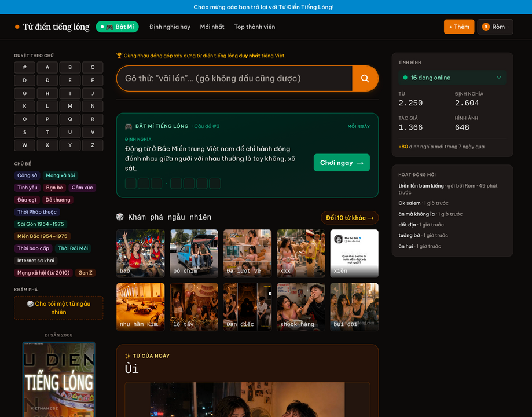Click the welcome banner Chào mừng text
Screen dimensions: 532x417
tap(263, 7)
